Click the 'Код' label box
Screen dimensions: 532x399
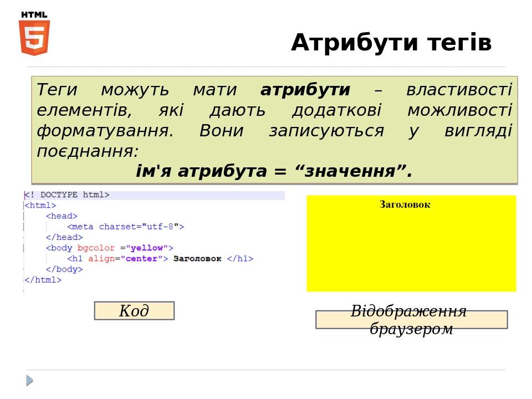134,311
